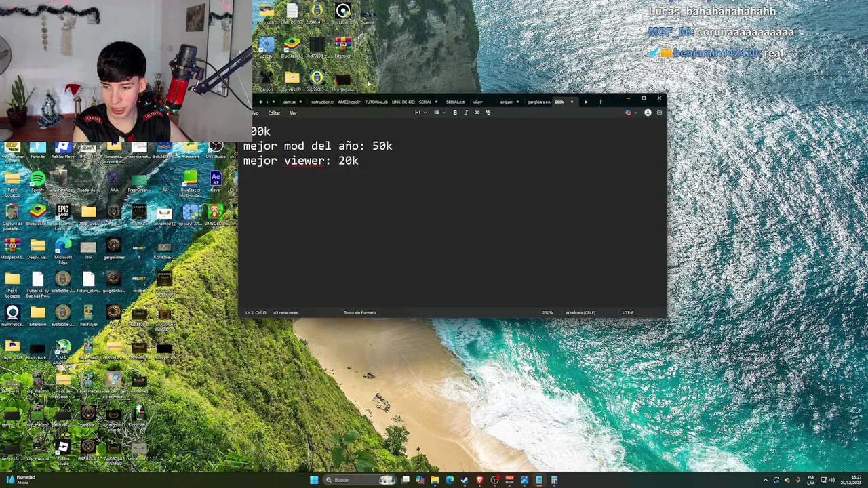Switch to the gargolas tab in Notepad
The height and width of the screenshot is (488, 868).
click(x=538, y=102)
